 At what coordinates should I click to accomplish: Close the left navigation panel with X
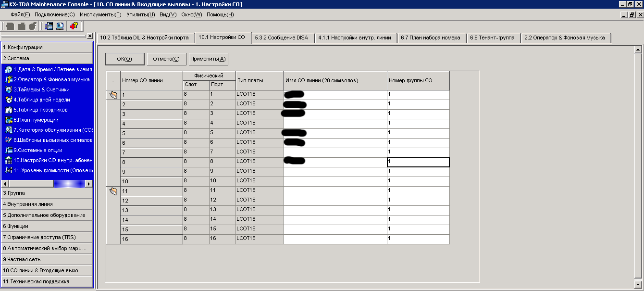90,36
